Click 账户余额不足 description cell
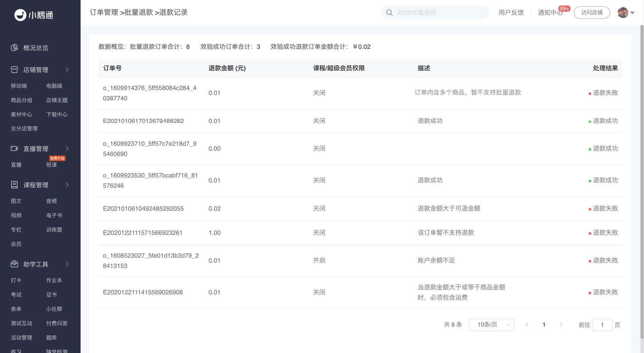 (436, 260)
